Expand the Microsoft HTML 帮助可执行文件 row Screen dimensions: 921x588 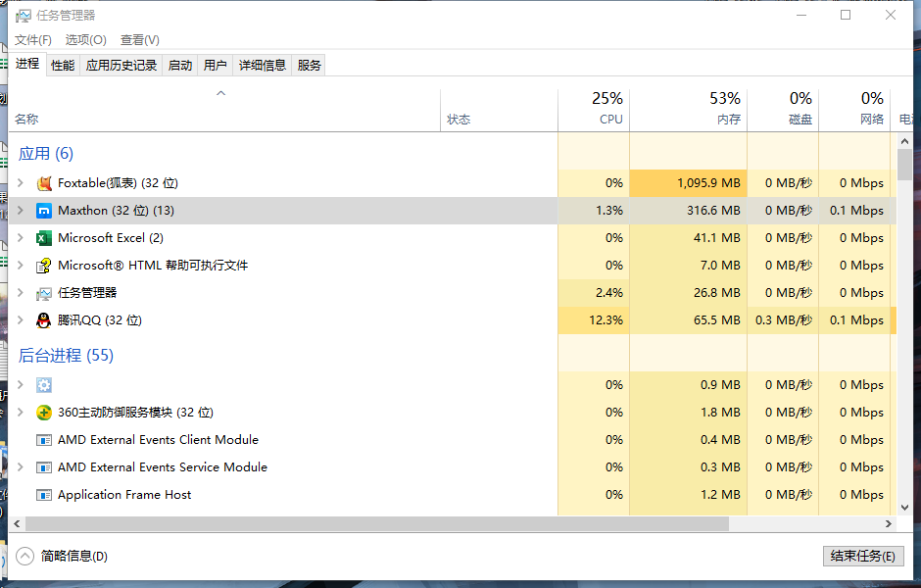[21, 265]
